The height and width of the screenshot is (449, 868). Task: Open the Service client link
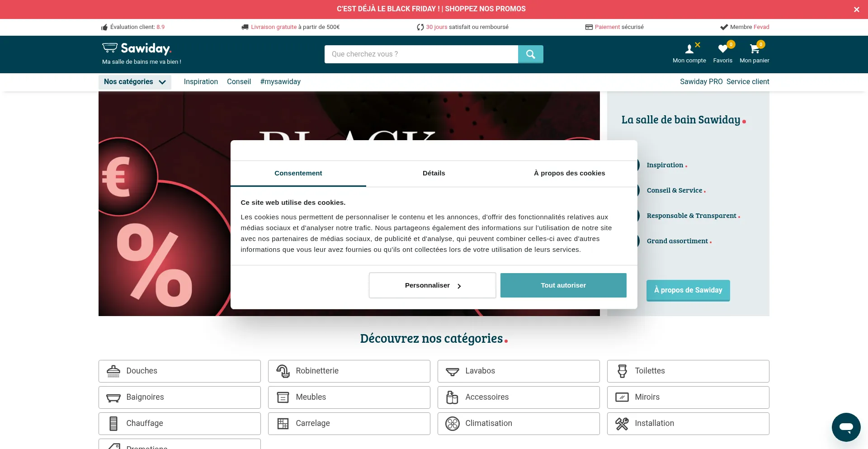747,82
